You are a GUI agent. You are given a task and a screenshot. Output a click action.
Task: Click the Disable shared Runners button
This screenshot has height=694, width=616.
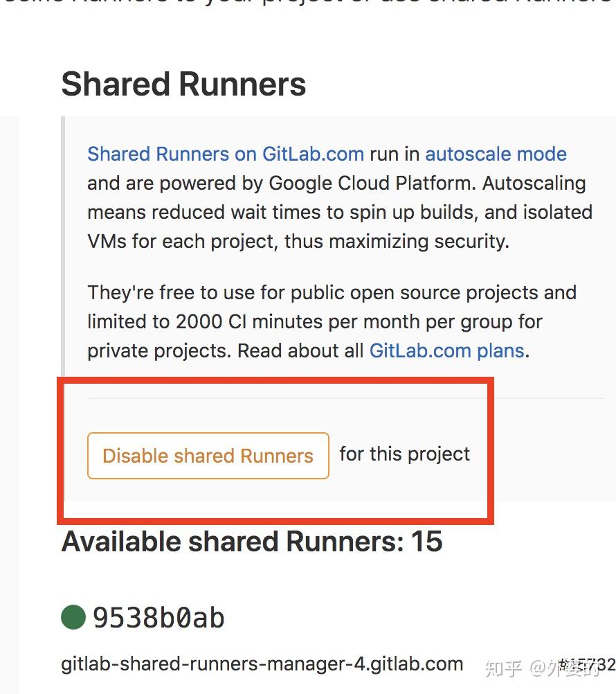(x=208, y=456)
